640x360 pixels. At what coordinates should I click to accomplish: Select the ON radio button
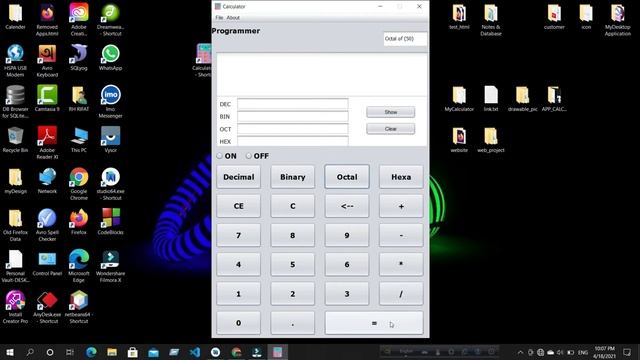coord(220,156)
